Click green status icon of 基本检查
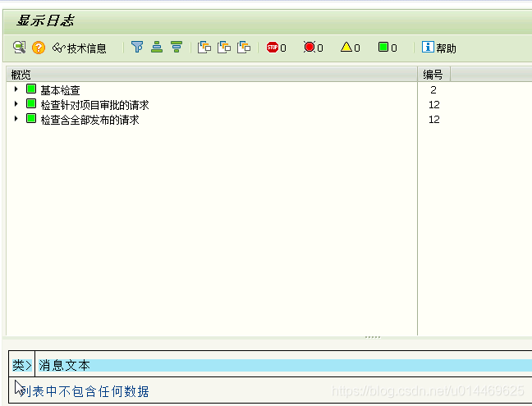The image size is (532, 406). pos(31,89)
